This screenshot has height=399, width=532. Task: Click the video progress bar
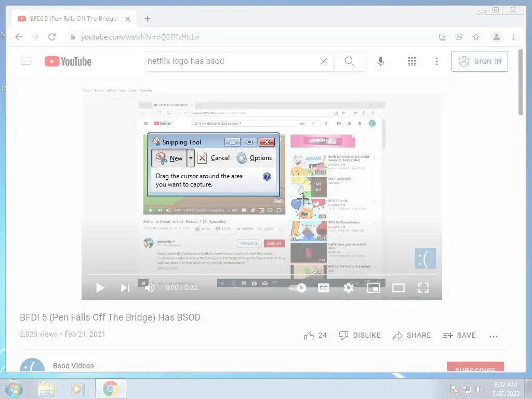[262, 274]
